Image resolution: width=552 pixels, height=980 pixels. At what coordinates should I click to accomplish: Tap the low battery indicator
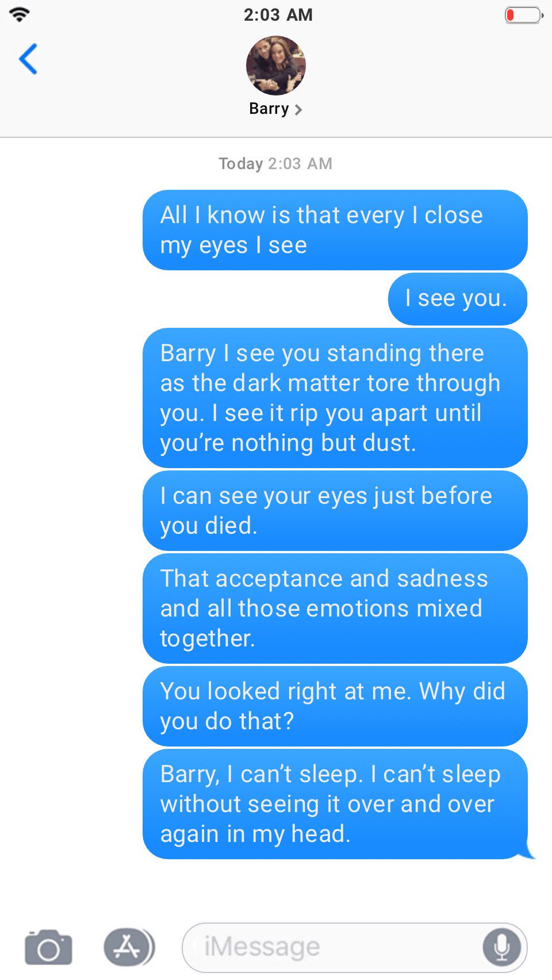coord(524,15)
